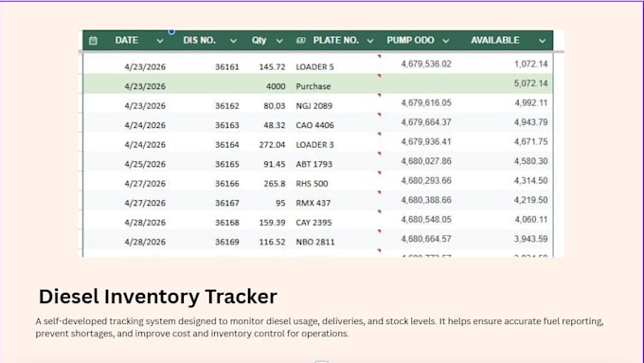This screenshot has width=644, height=363.
Task: Click pump odometer value 4,679,616.05
Action: [x=426, y=102]
